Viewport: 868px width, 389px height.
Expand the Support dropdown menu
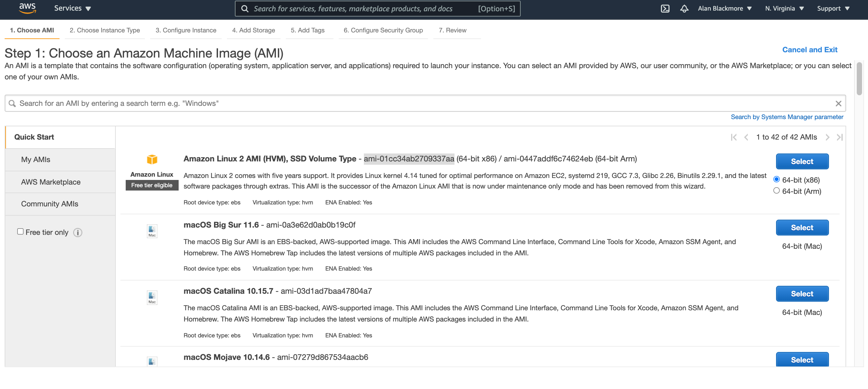833,8
